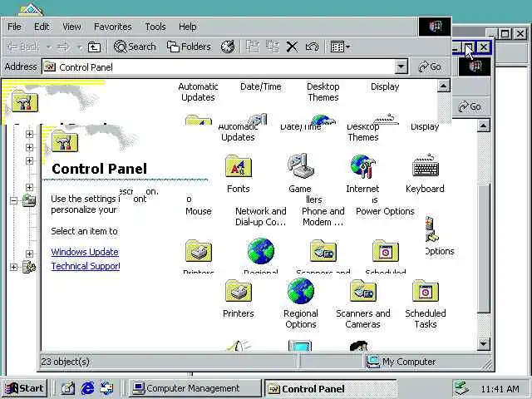Select the Mouse label

point(199,211)
